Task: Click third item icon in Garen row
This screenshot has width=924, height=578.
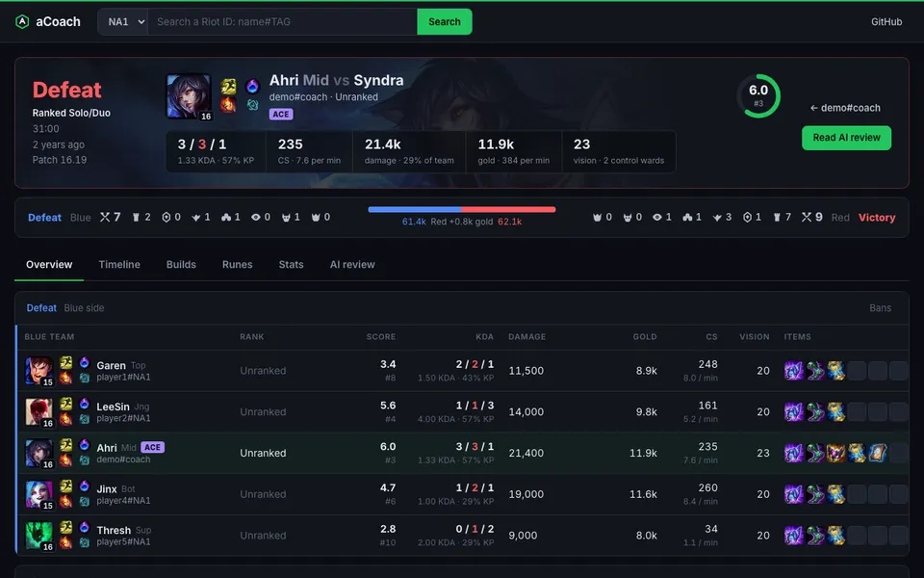Action: coord(835,370)
